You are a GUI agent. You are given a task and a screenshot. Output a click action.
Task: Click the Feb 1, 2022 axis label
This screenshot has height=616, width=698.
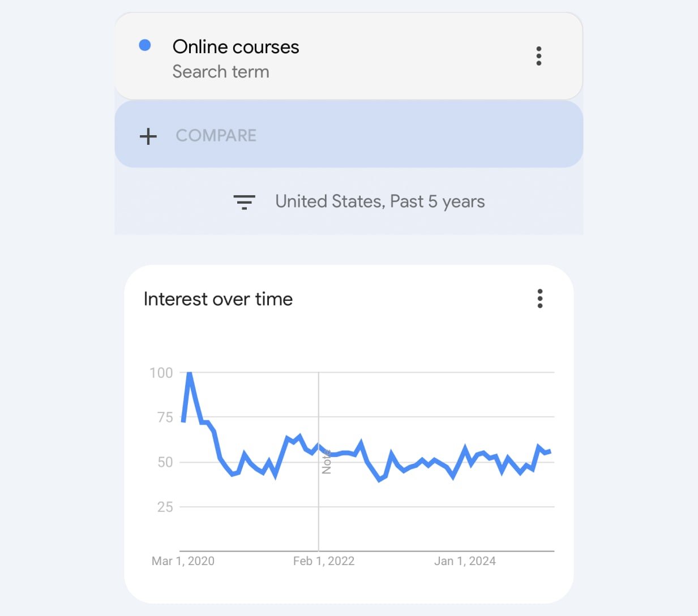click(x=324, y=561)
